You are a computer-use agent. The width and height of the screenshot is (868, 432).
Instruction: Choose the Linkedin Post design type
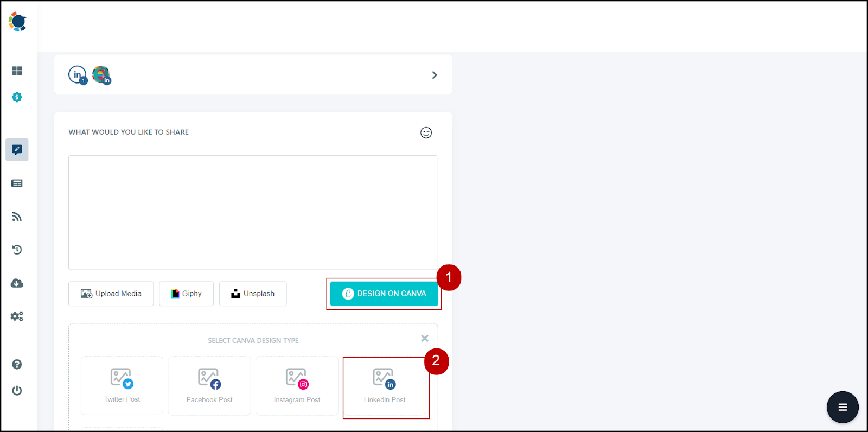pyautogui.click(x=385, y=386)
